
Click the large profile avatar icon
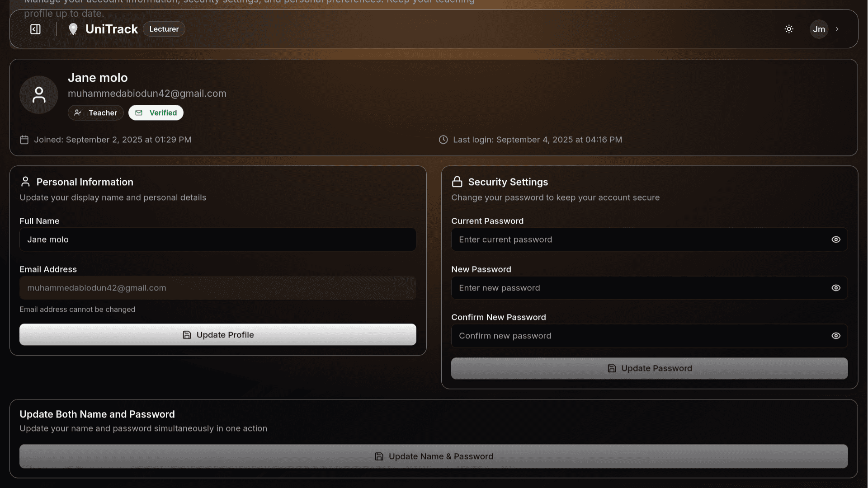[x=39, y=95]
